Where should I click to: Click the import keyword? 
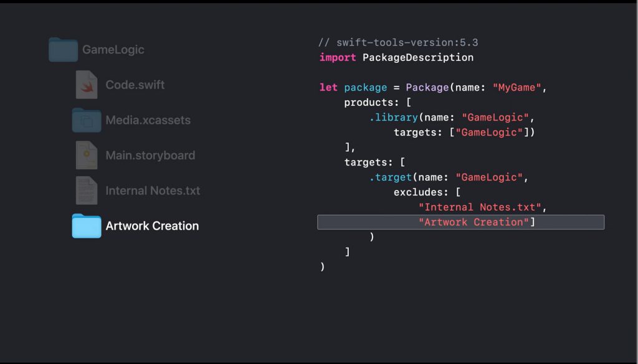(x=338, y=58)
